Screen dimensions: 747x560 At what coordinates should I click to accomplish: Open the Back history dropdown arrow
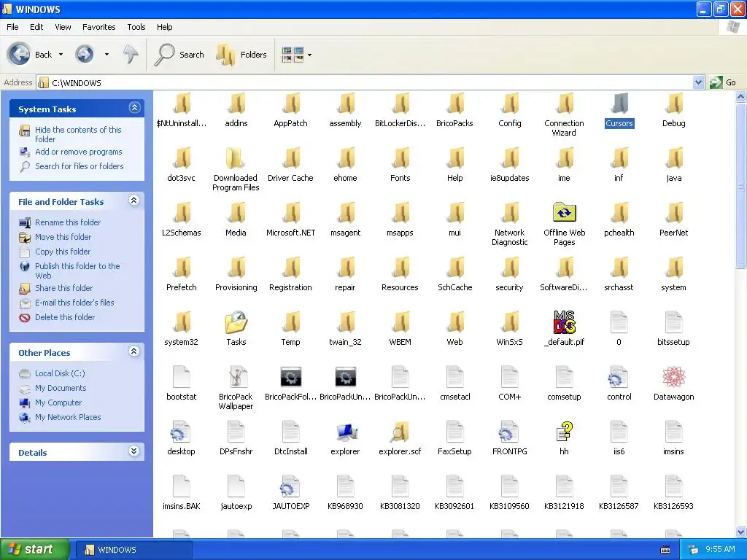[x=61, y=54]
